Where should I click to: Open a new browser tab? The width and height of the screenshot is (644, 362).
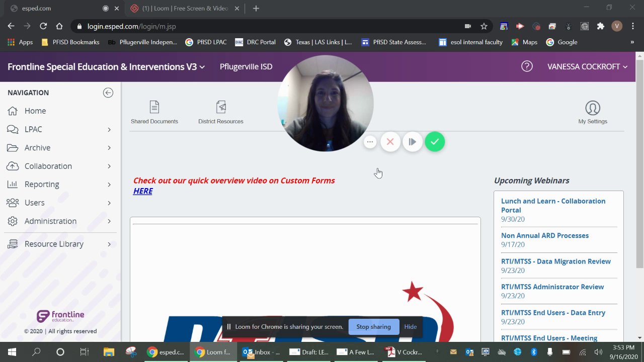tap(256, 8)
